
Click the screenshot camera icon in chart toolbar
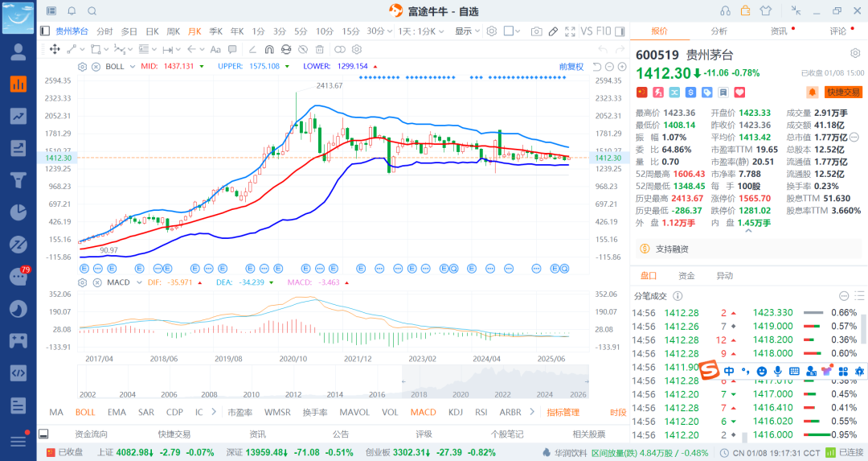536,31
